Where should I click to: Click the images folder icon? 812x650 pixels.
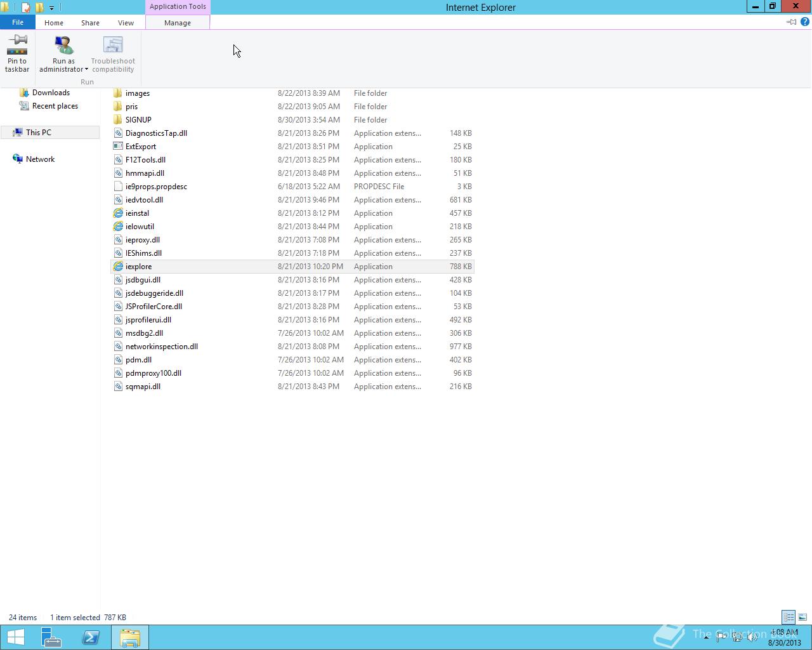pos(118,93)
